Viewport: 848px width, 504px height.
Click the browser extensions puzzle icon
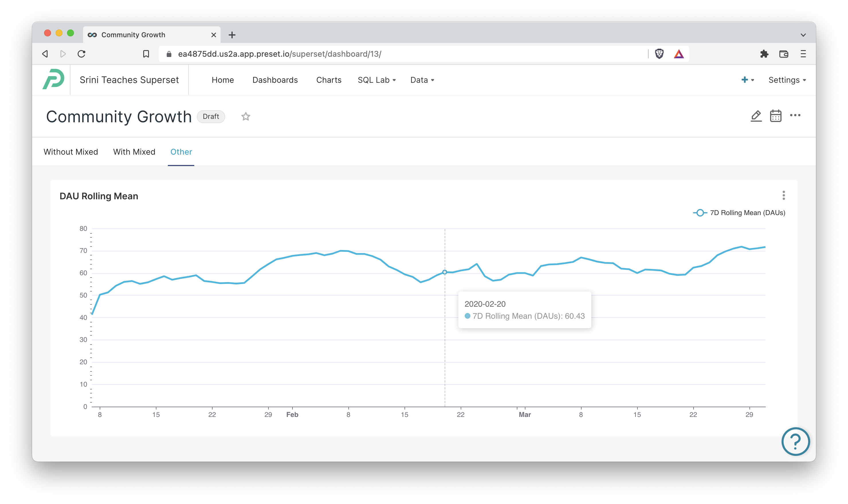[x=764, y=54]
